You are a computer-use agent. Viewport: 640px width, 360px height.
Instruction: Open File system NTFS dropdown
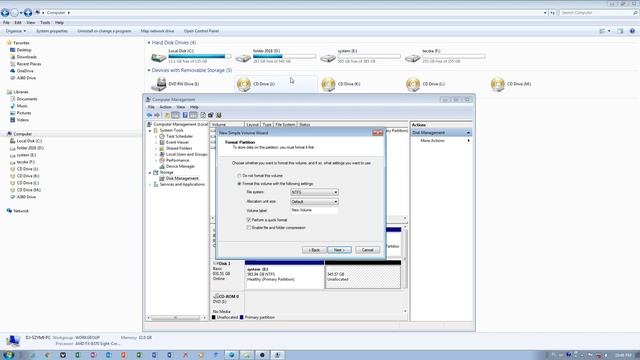pyautogui.click(x=314, y=192)
